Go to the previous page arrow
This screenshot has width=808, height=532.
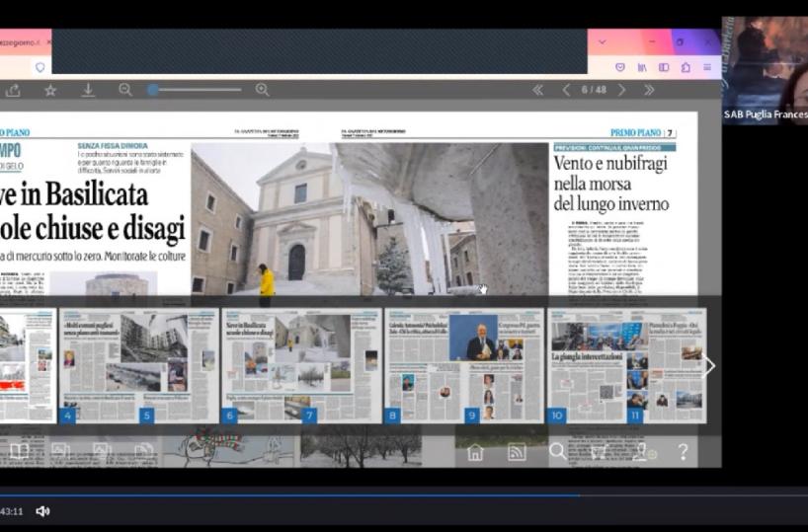pos(566,90)
